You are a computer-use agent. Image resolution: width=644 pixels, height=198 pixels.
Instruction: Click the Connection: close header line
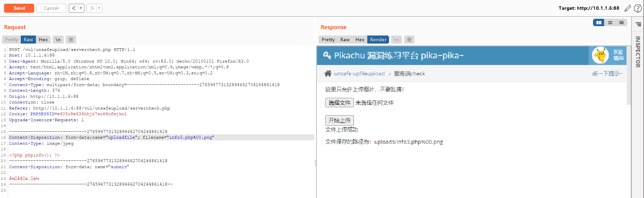click(x=32, y=102)
